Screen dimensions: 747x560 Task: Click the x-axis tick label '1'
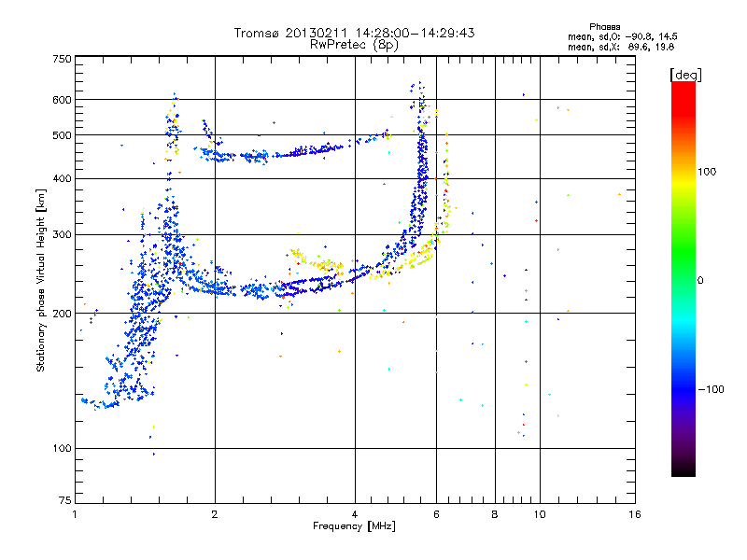point(75,514)
